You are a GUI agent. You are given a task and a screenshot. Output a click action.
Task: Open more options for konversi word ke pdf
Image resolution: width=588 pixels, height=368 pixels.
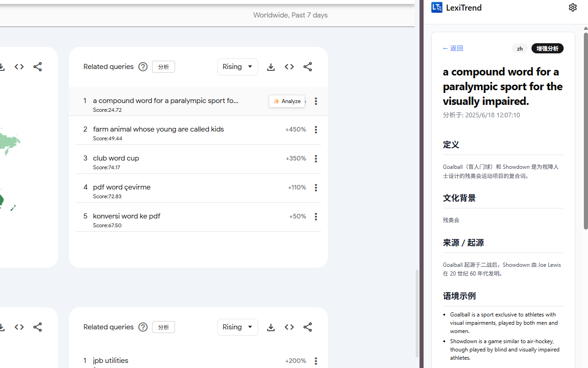pos(316,217)
